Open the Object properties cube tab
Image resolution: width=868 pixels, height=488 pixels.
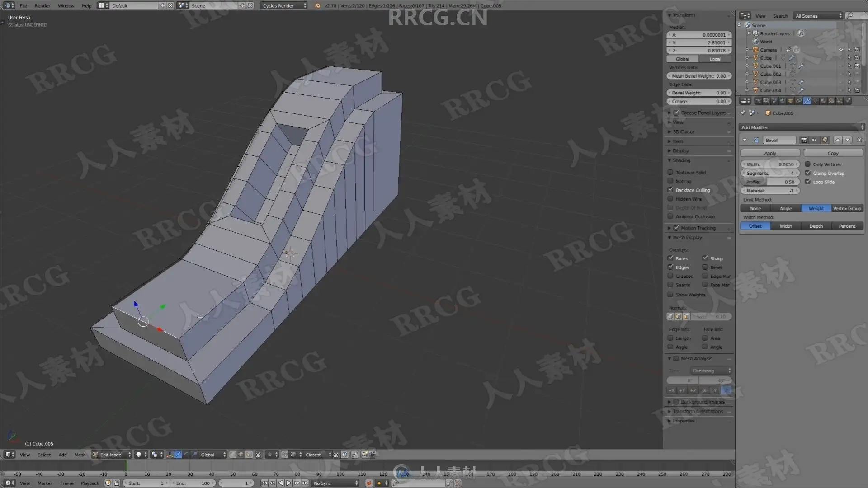click(x=790, y=101)
